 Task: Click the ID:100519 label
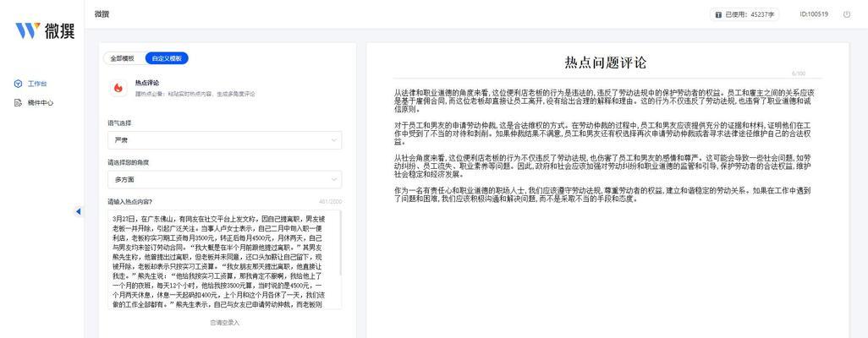[814, 14]
